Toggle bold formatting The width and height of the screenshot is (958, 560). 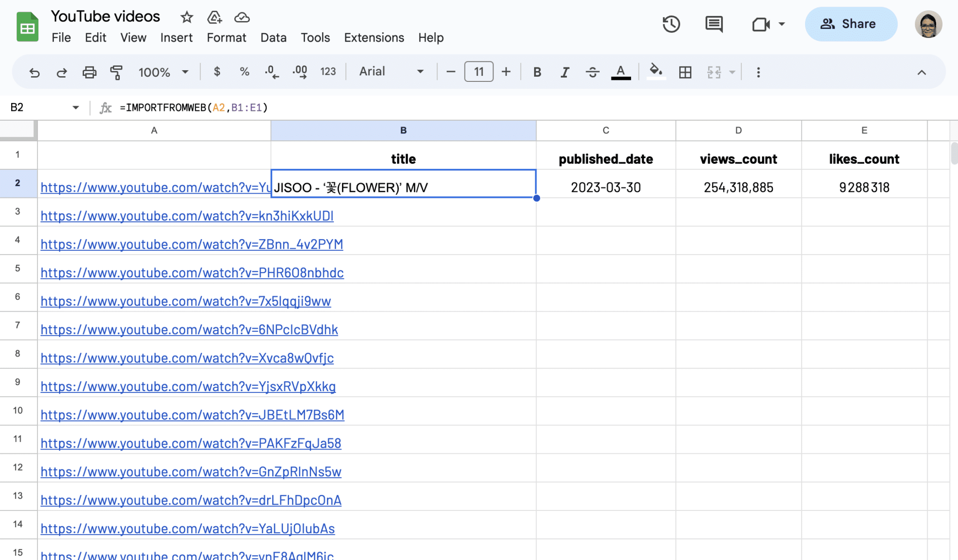click(537, 72)
